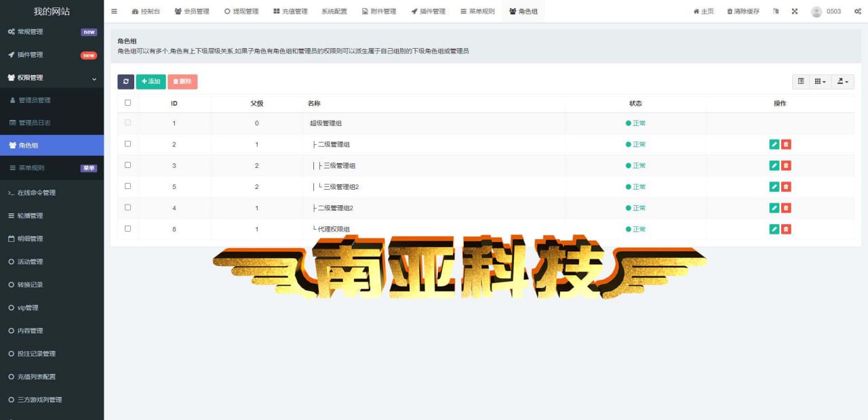Delete the 三级管理组2 row

(x=786, y=187)
